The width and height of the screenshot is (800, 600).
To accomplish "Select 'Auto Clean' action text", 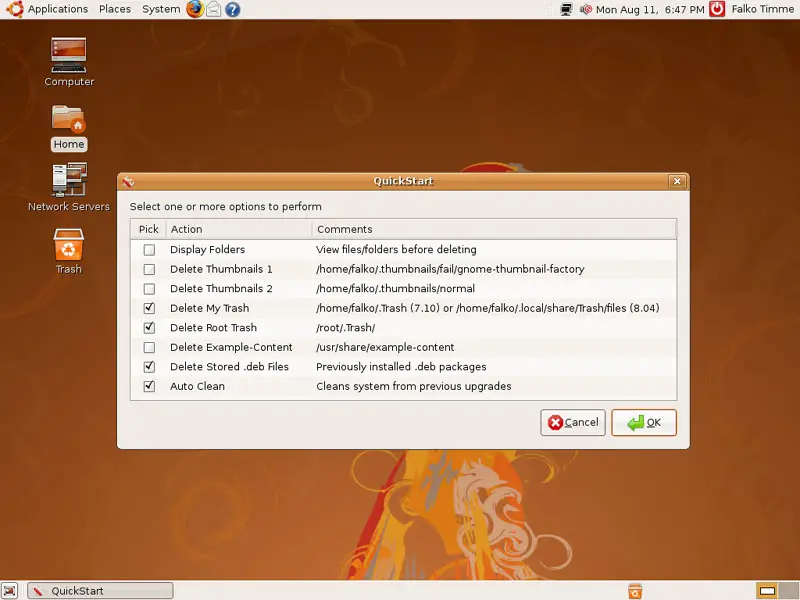I will click(197, 386).
